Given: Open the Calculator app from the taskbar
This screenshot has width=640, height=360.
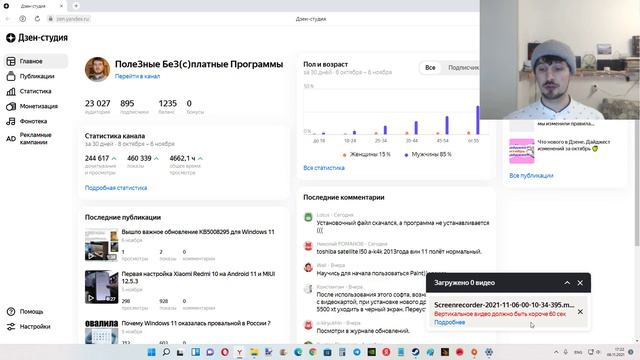Looking at the screenshot, I should coord(342,352).
